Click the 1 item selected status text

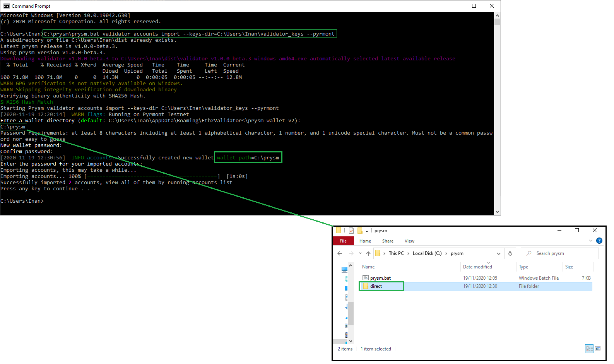tap(376, 349)
